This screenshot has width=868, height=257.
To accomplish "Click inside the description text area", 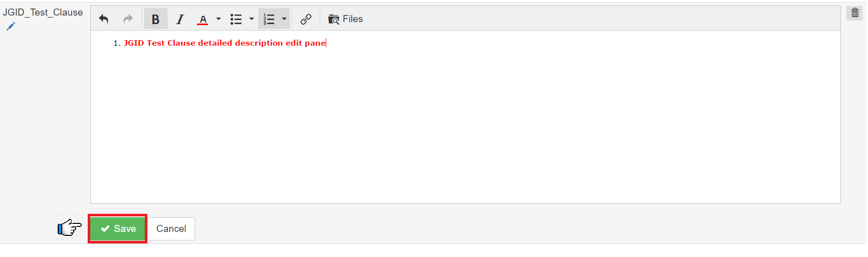I will pos(465,117).
